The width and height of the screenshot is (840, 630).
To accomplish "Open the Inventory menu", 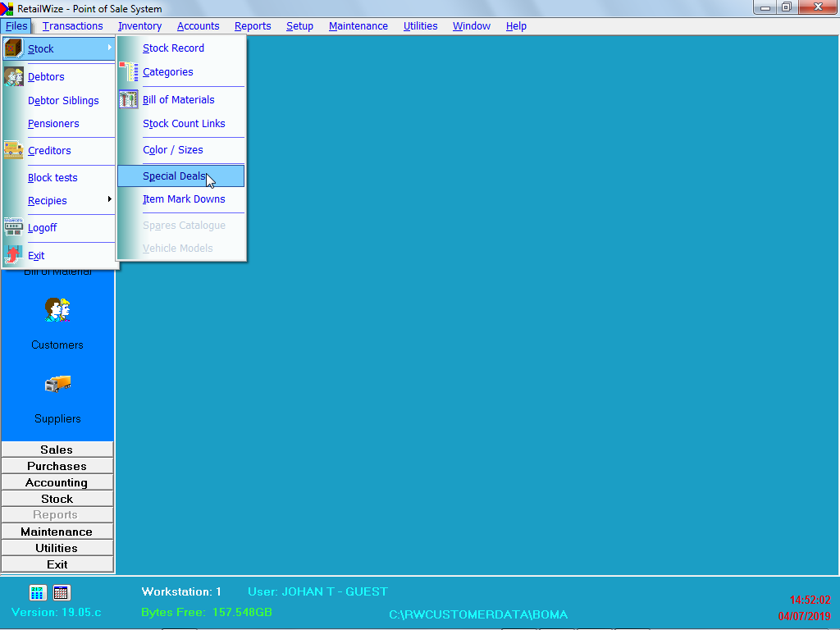I will (x=140, y=26).
